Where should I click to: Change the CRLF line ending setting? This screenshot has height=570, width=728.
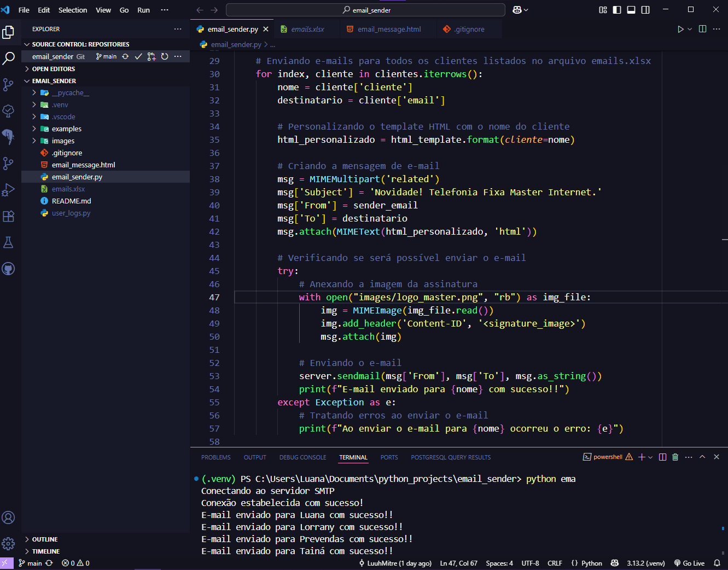pos(555,563)
